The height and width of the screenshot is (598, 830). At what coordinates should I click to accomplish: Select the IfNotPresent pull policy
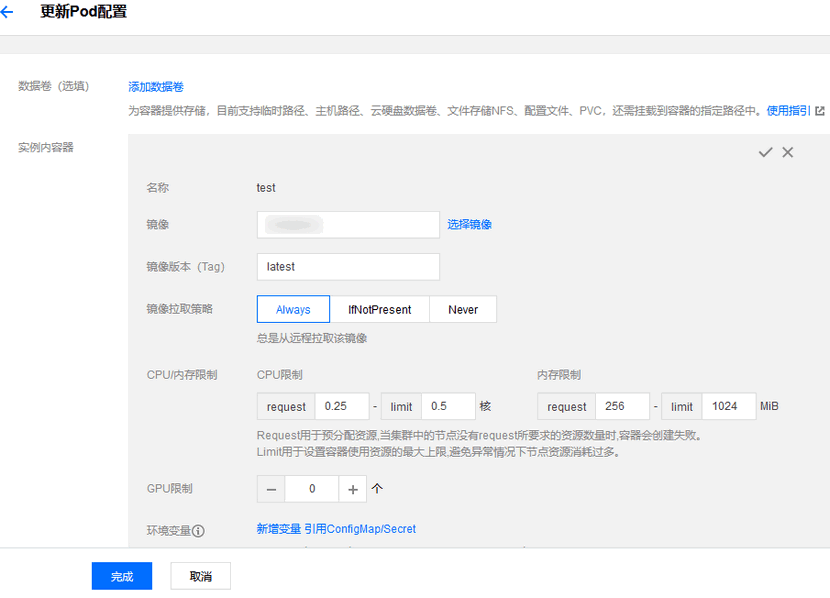[380, 309]
